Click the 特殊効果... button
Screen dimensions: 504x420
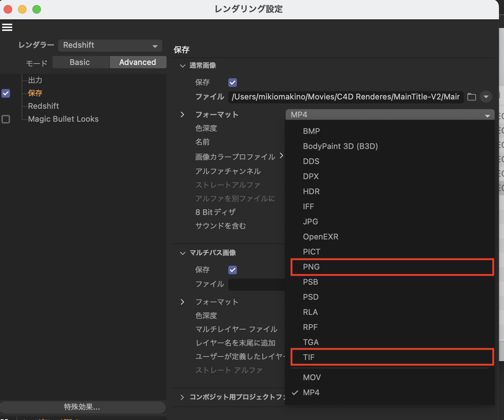tap(82, 407)
